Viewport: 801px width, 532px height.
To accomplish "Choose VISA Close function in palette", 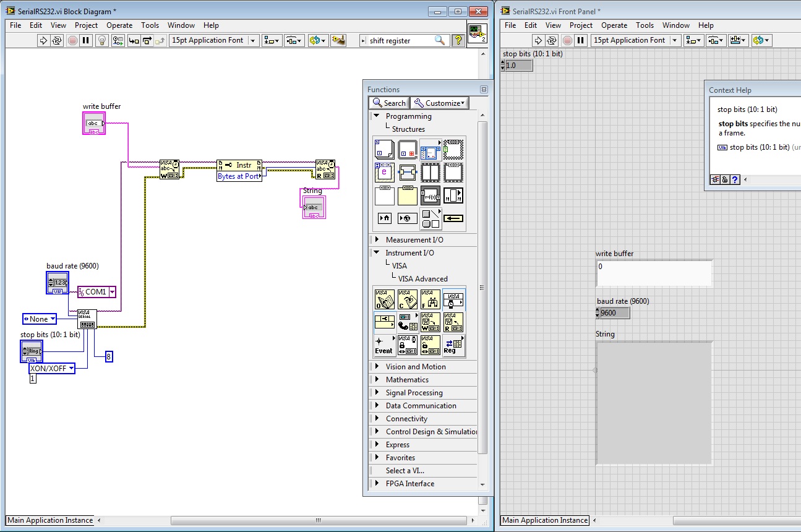I will [x=406, y=299].
